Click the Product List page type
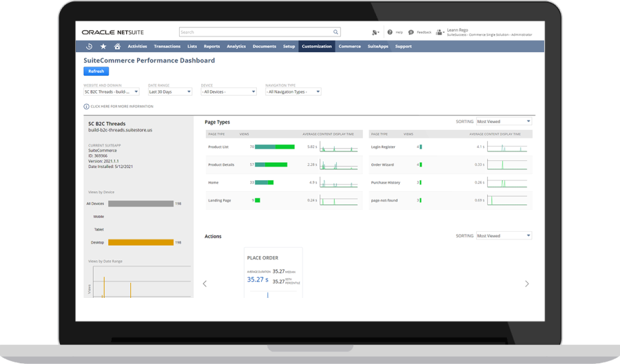Viewport: 620px width, 364px height. point(218,147)
